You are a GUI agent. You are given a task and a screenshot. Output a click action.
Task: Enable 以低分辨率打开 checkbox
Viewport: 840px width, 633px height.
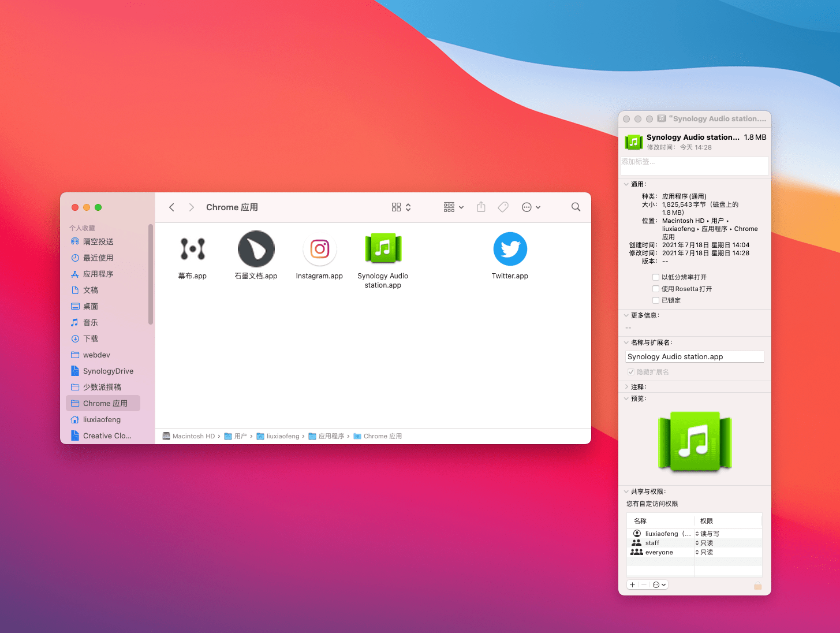tap(656, 277)
